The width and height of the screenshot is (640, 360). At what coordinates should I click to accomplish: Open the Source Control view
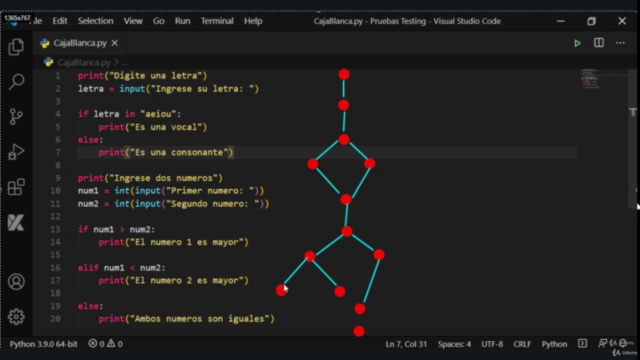coord(16,117)
